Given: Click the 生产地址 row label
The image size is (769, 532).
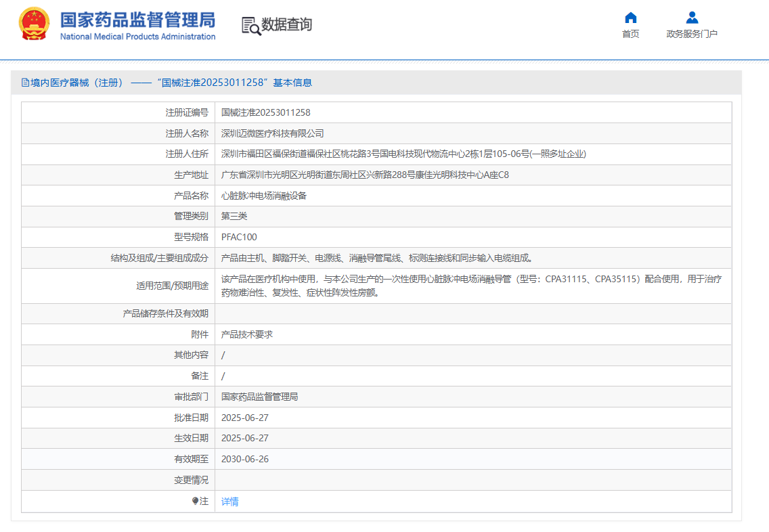Looking at the screenshot, I should pyautogui.click(x=192, y=175).
